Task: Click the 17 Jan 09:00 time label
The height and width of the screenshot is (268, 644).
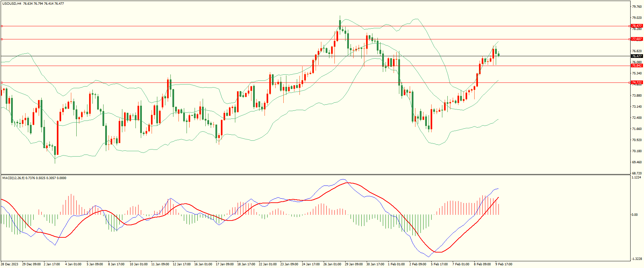Action: click(x=225, y=264)
